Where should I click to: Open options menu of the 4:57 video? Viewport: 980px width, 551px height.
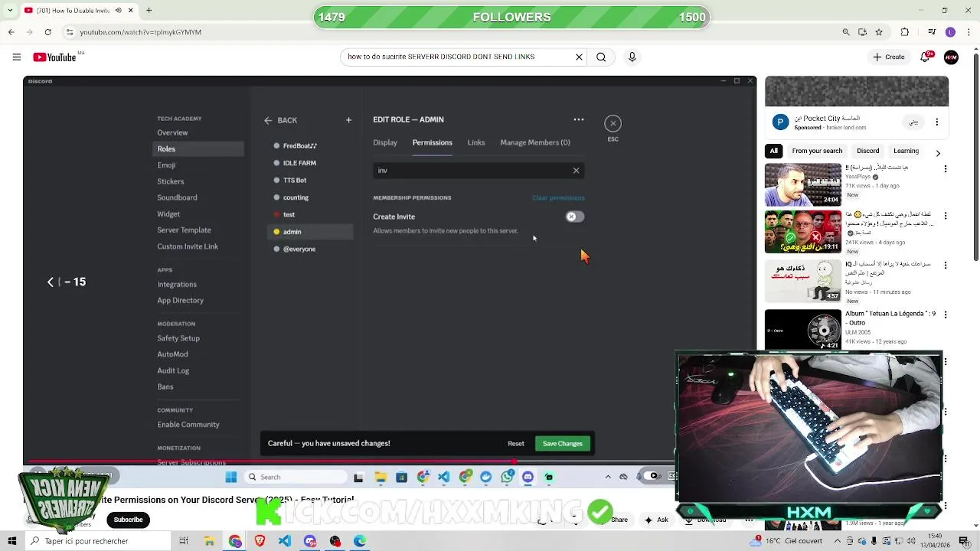946,266
